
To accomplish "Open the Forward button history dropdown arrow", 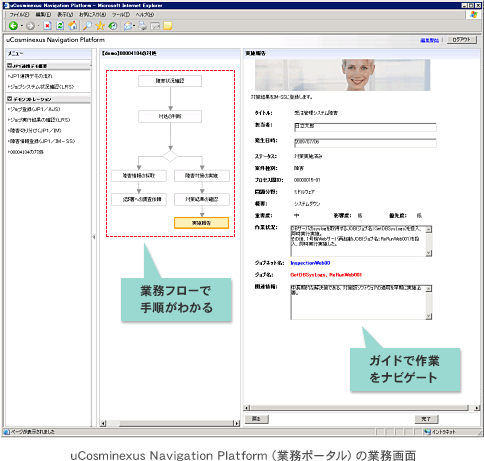I will [38, 26].
